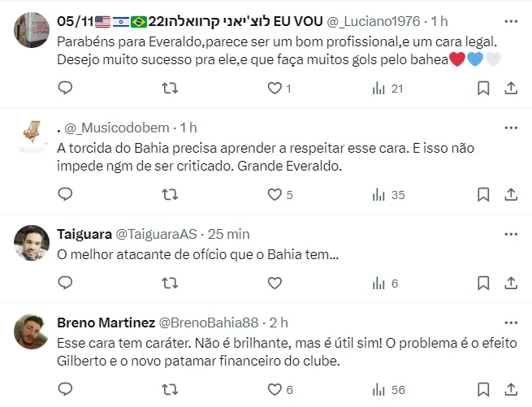Open more options on @_Luciano1976 tweet
This screenshot has width=532, height=407.
pos(509,20)
